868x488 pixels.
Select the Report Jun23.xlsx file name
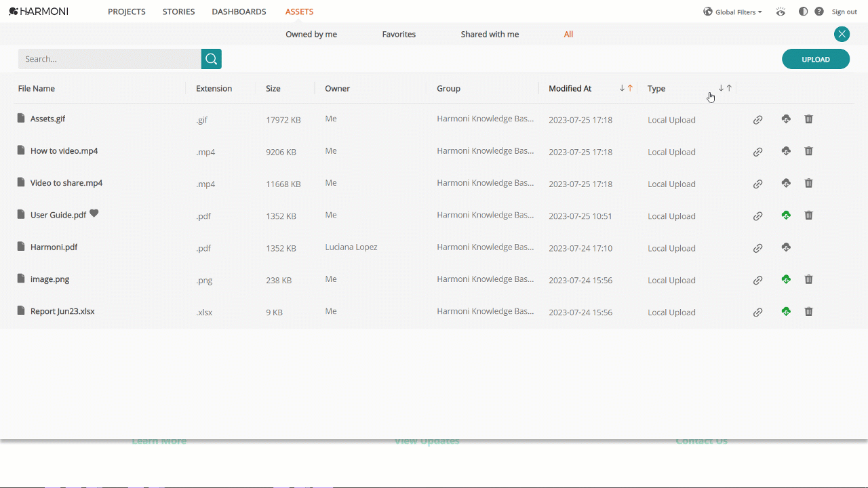click(x=62, y=311)
